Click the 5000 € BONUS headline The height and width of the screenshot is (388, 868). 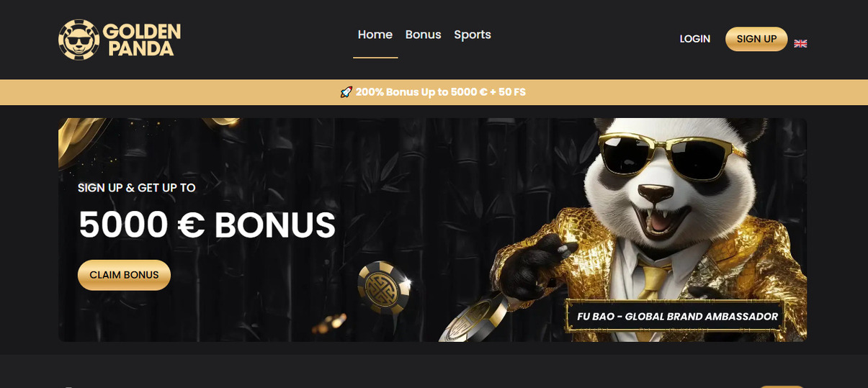(x=207, y=225)
